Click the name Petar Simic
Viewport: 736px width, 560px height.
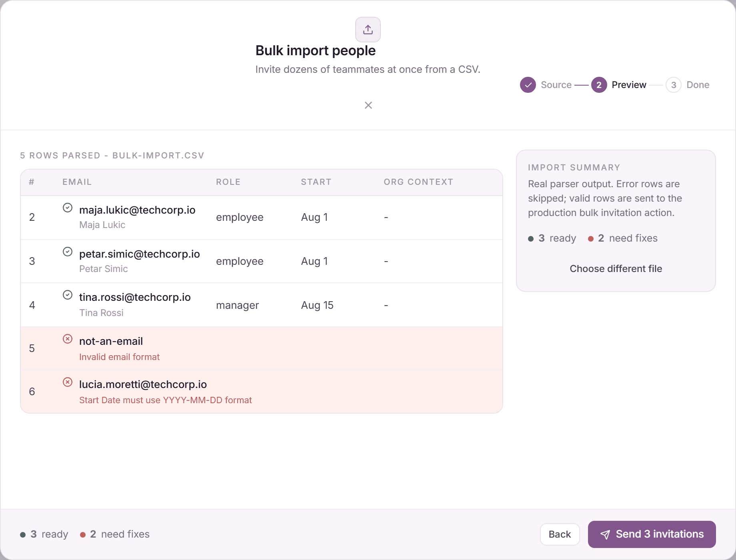pos(103,269)
